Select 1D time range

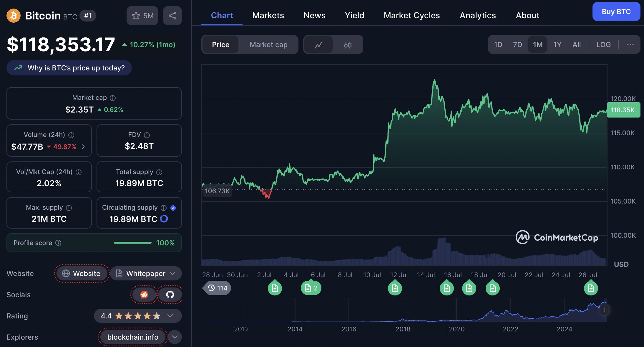pyautogui.click(x=498, y=45)
